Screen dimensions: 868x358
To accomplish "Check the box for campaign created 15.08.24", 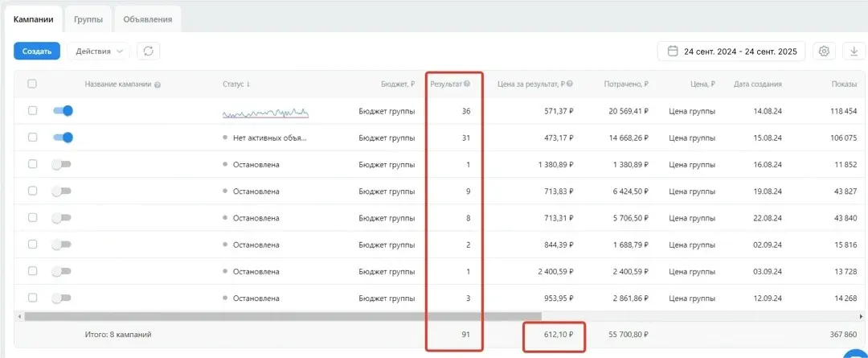I will tap(32, 138).
